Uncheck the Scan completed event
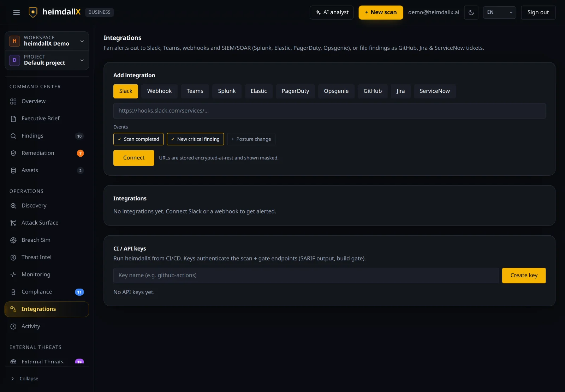The width and height of the screenshot is (565, 392). click(x=138, y=139)
